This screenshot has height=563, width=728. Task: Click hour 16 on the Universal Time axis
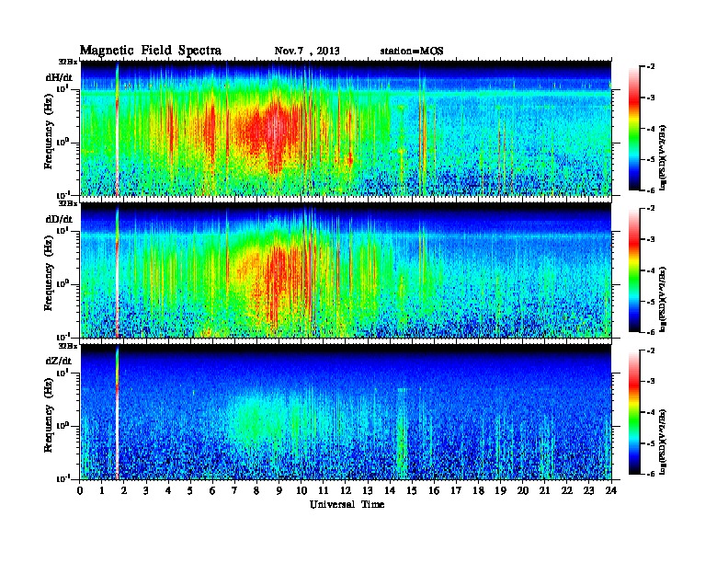tap(434, 491)
